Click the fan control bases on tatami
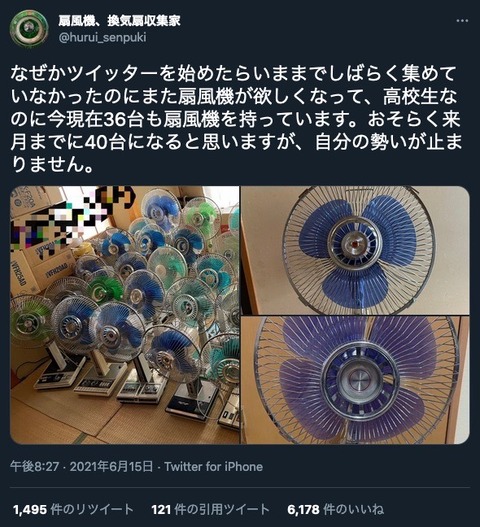This screenshot has height=527, width=480. 134,393
